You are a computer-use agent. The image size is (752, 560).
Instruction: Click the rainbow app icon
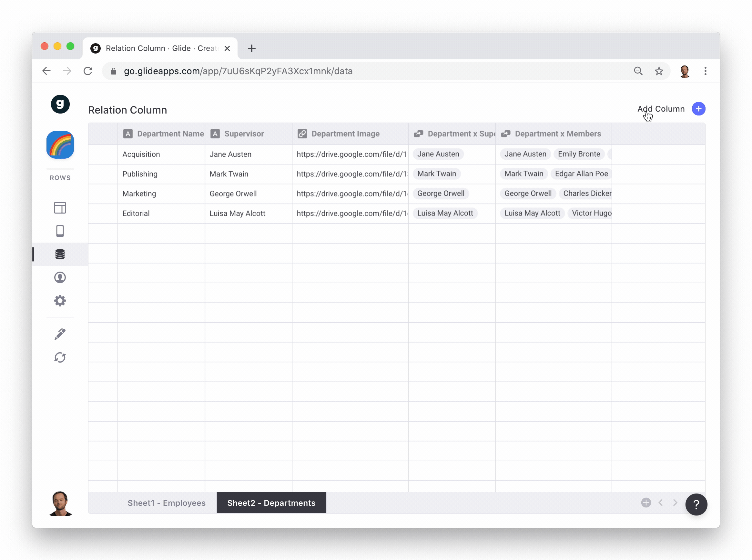pos(60,145)
